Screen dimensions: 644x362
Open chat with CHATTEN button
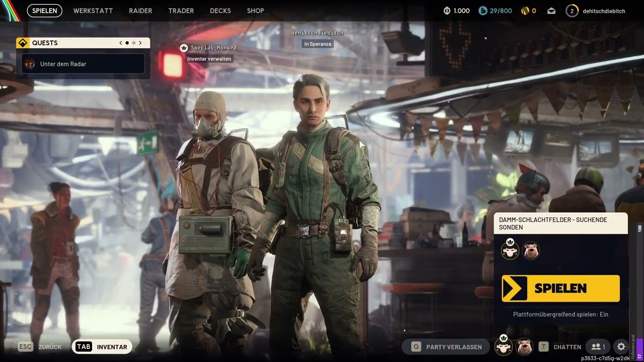(x=560, y=347)
